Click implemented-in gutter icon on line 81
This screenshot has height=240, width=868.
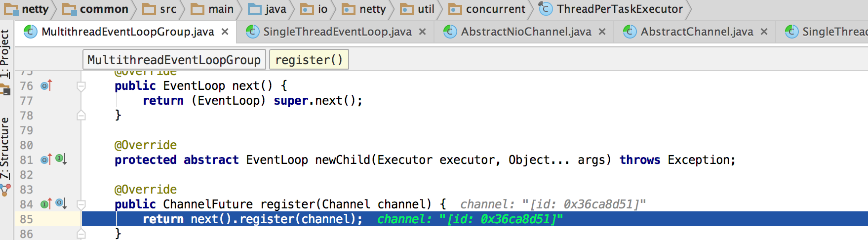(x=61, y=159)
